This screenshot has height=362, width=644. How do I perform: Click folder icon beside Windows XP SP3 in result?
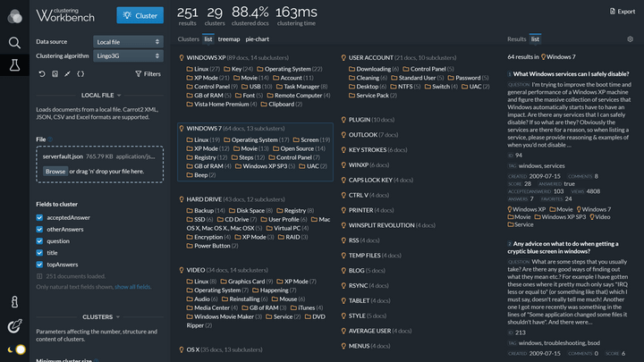[537, 217]
